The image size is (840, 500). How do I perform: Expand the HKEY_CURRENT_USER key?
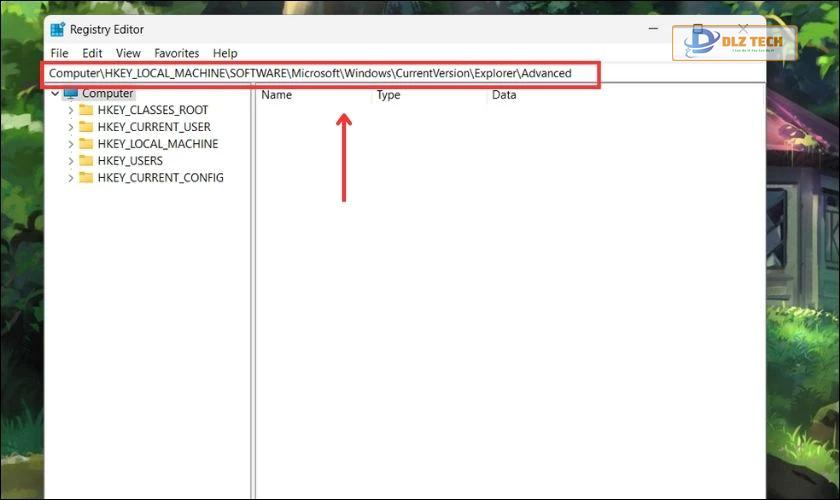[71, 127]
